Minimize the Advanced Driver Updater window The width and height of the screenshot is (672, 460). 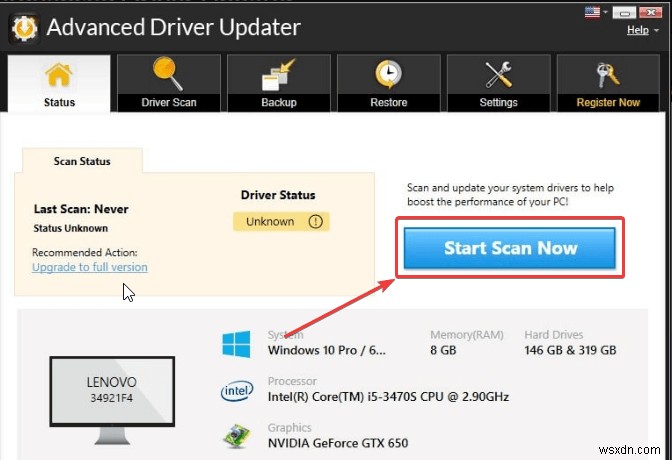pos(624,13)
